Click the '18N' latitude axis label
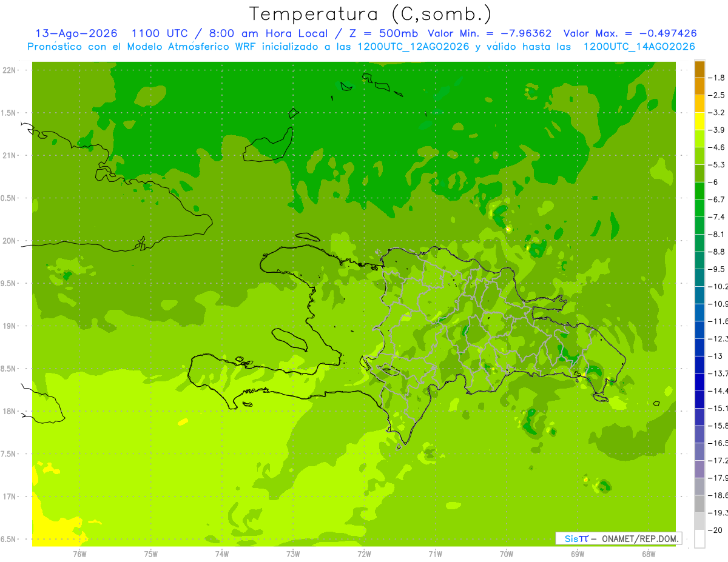This screenshot has height=562, width=728. tap(9, 411)
